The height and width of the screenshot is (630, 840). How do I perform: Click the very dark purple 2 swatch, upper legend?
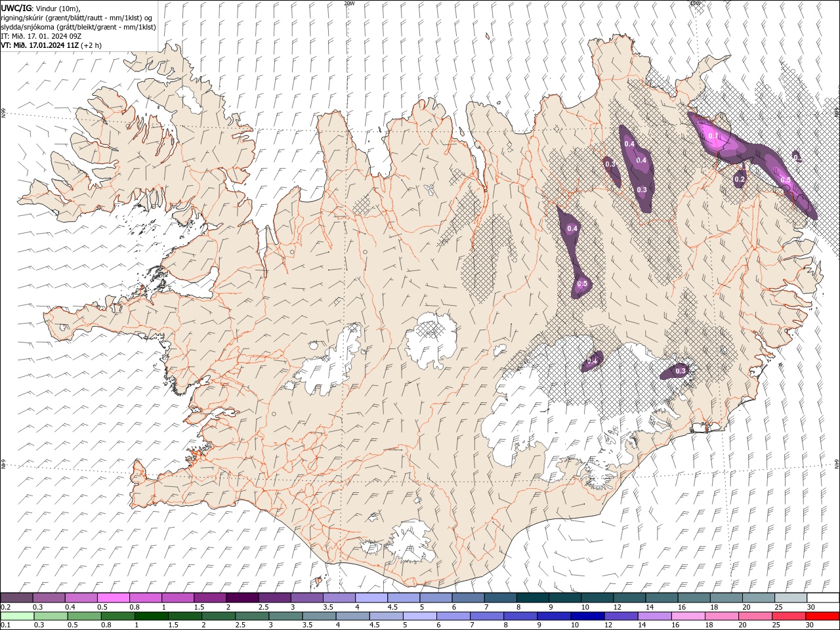[x=242, y=598]
